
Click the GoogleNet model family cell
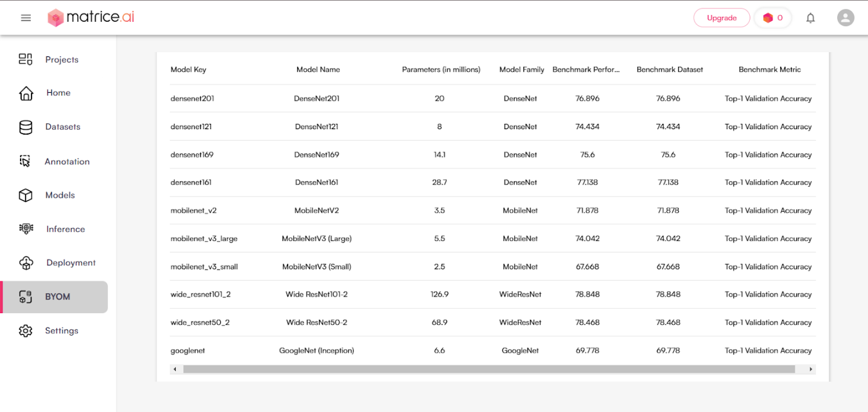pyautogui.click(x=520, y=351)
